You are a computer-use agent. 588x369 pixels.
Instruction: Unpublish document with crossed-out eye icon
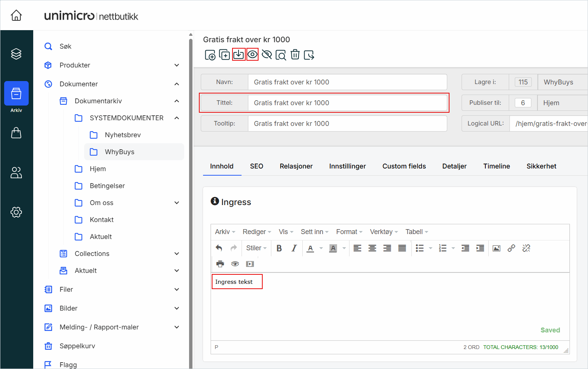tap(267, 55)
